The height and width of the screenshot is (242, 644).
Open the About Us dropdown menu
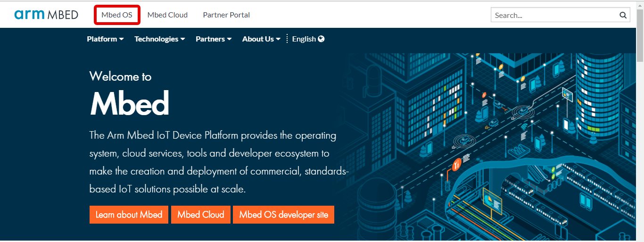click(261, 39)
